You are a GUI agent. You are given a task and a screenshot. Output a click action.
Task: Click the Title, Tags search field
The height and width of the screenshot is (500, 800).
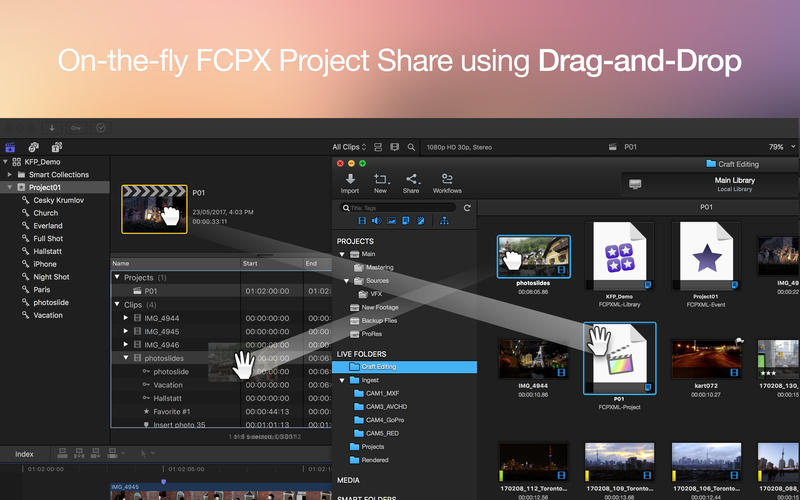pyautogui.click(x=400, y=208)
